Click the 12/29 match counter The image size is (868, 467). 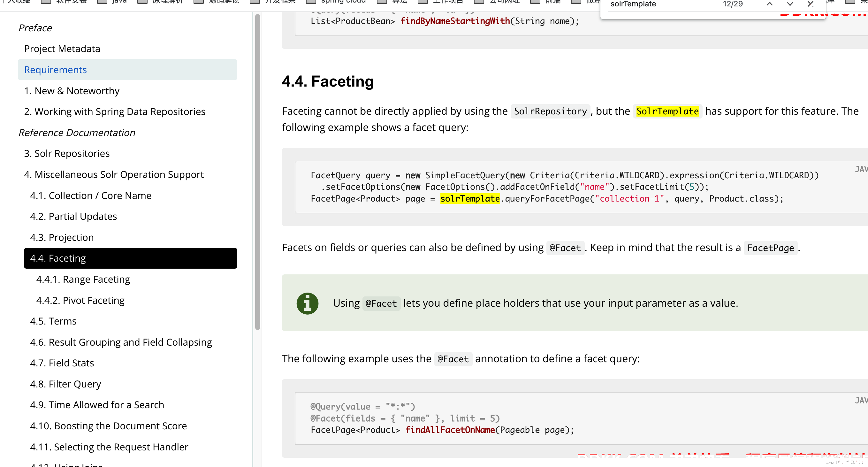[x=733, y=4]
